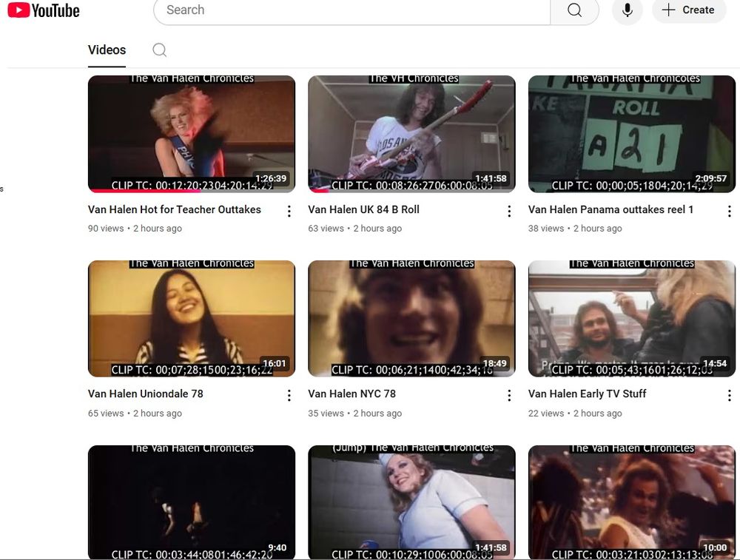Click title Van Halen Panama outtakes reel 1
Image resolution: width=740 pixels, height=560 pixels.
(610, 209)
